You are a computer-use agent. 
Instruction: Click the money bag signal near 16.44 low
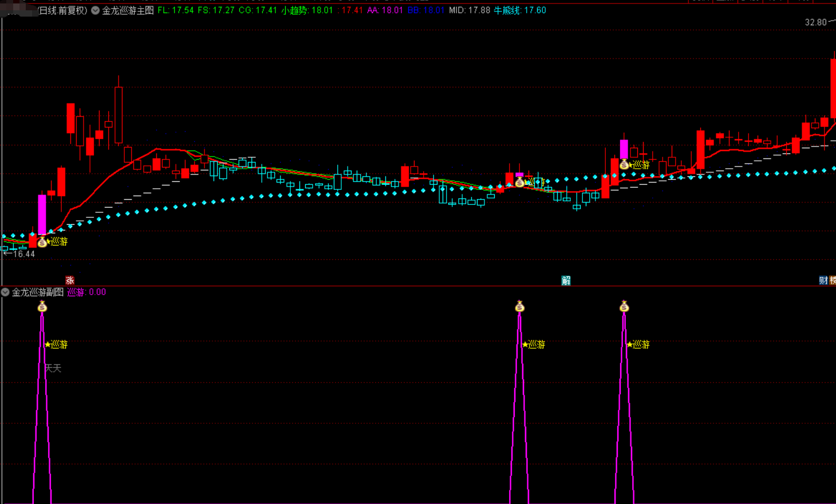pyautogui.click(x=42, y=242)
